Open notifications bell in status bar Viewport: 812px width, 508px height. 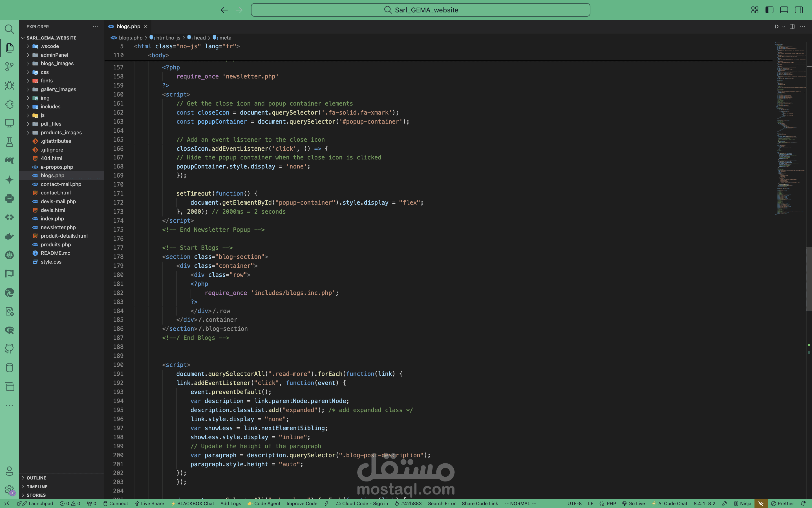click(x=803, y=503)
